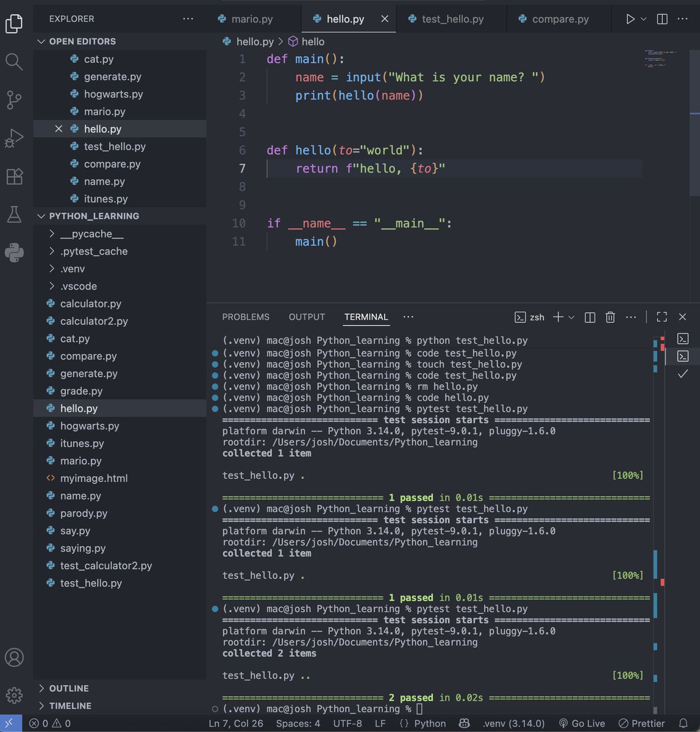Switch to the mario.py tab
This screenshot has height=732, width=700.
tap(252, 19)
